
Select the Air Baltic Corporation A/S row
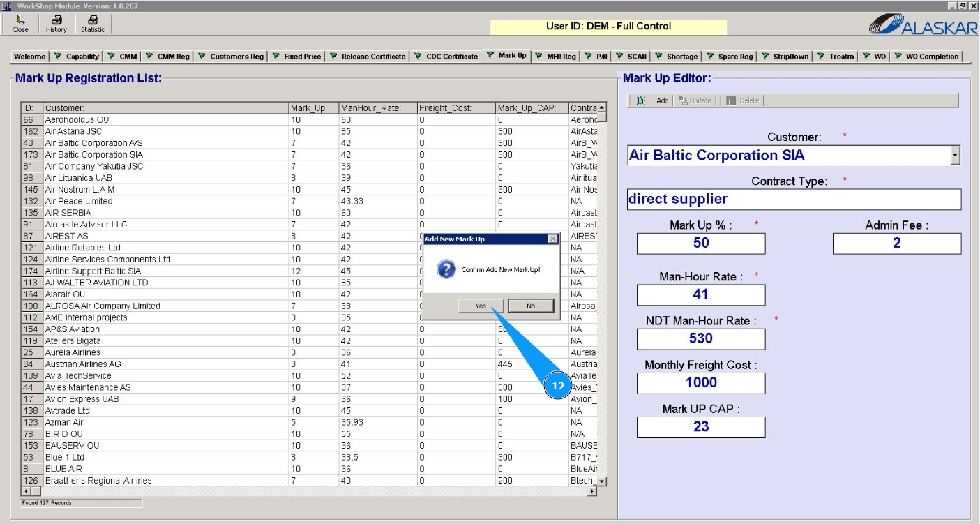click(x=309, y=143)
